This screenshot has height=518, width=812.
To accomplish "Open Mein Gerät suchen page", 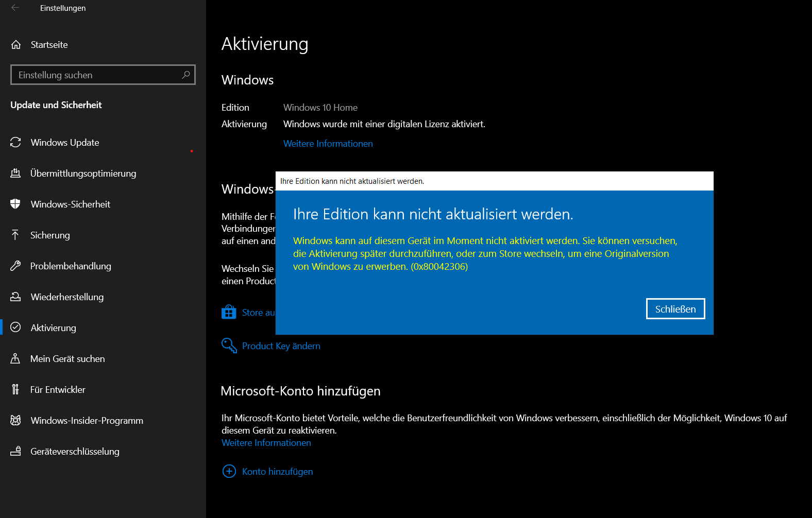I will (103, 358).
